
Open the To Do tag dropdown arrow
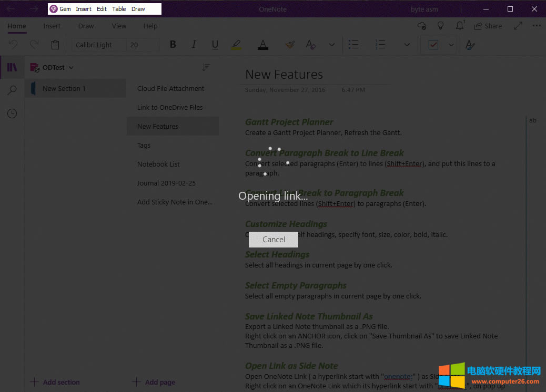[451, 45]
